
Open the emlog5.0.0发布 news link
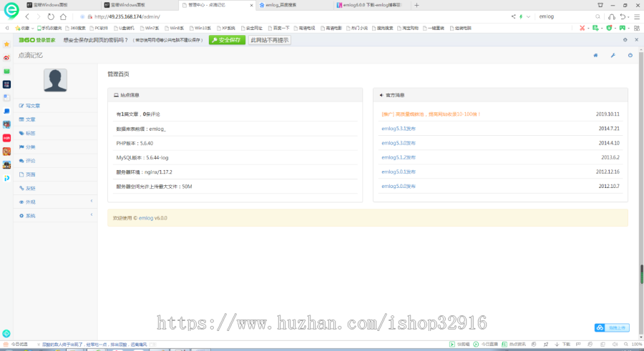[399, 186]
